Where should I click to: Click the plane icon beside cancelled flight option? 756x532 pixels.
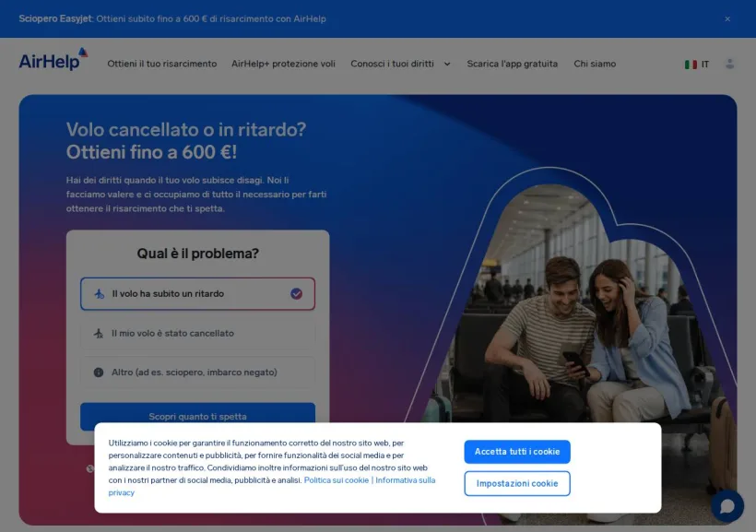click(x=99, y=333)
